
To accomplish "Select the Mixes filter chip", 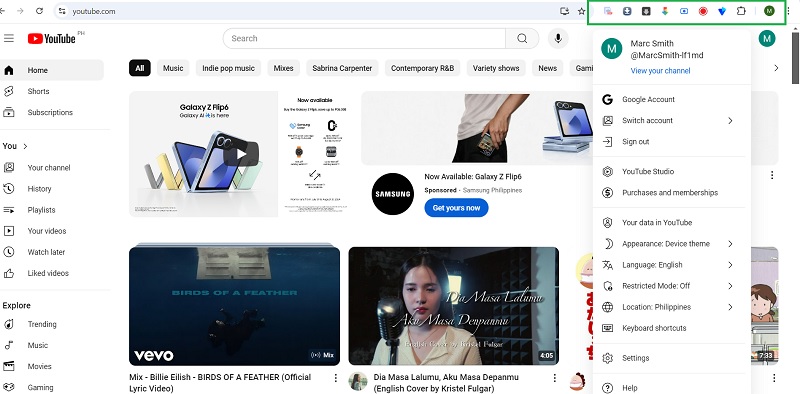I will [x=283, y=68].
